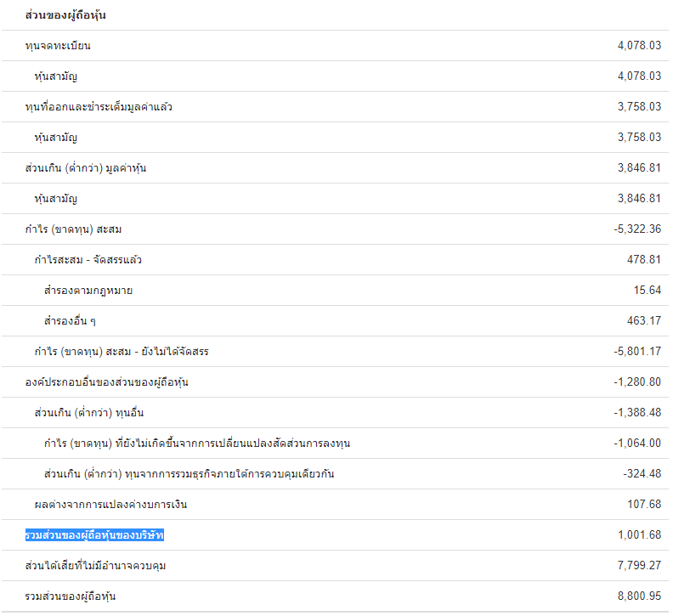Select the ทุนที่ออกและชำระเต็มมูลค่าแล้ว row
The width and height of the screenshot is (673, 616).
point(335,107)
